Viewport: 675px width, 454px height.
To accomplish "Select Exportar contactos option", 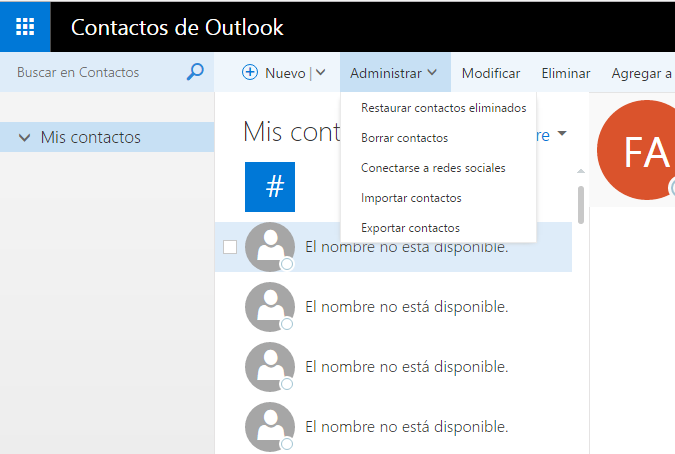I will coord(410,228).
